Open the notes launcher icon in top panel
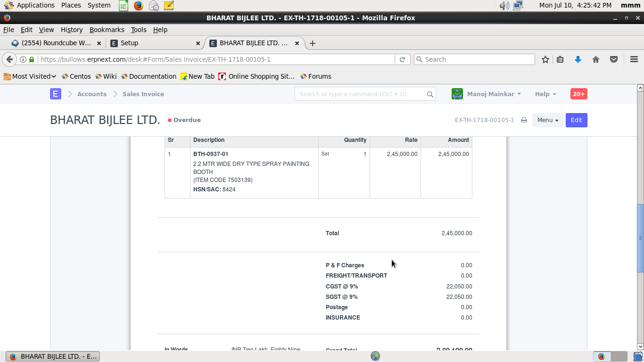Screen dimensions: 644x362 [x=169, y=6]
